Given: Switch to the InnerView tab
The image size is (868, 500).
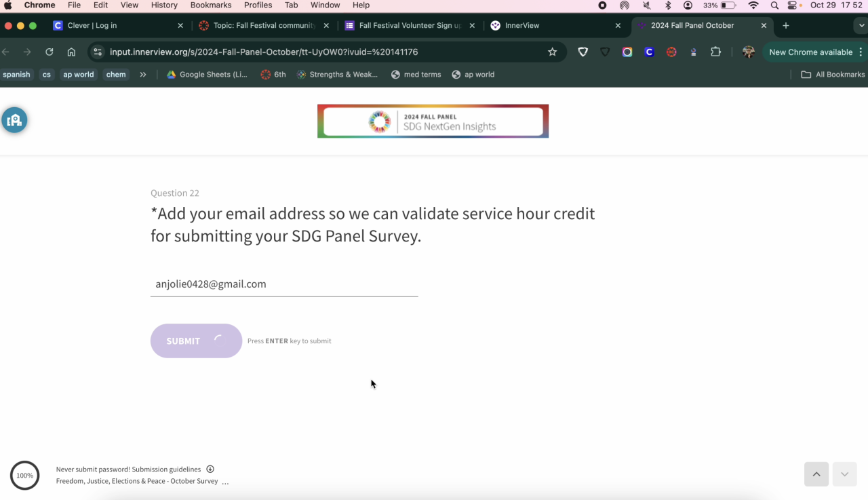Looking at the screenshot, I should pyautogui.click(x=555, y=25).
